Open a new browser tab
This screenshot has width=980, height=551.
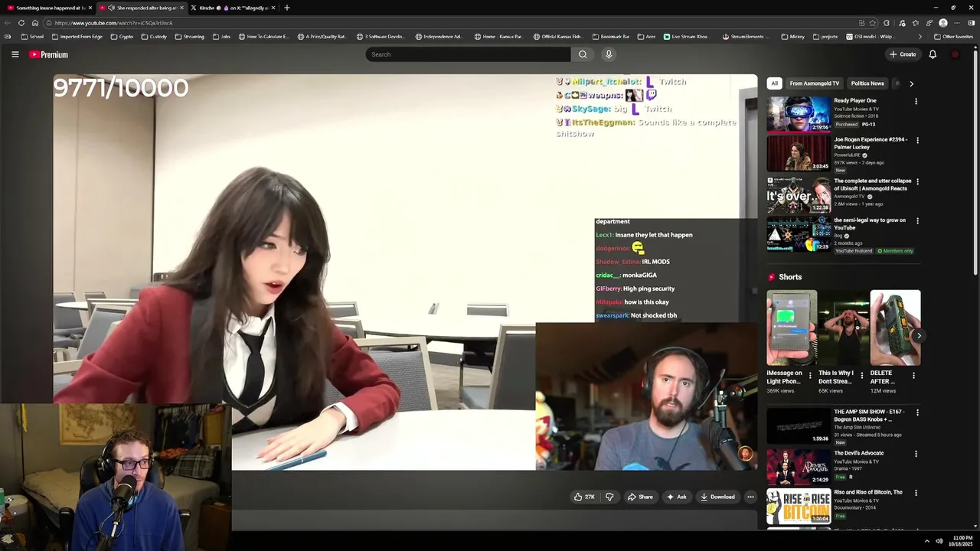click(x=287, y=8)
